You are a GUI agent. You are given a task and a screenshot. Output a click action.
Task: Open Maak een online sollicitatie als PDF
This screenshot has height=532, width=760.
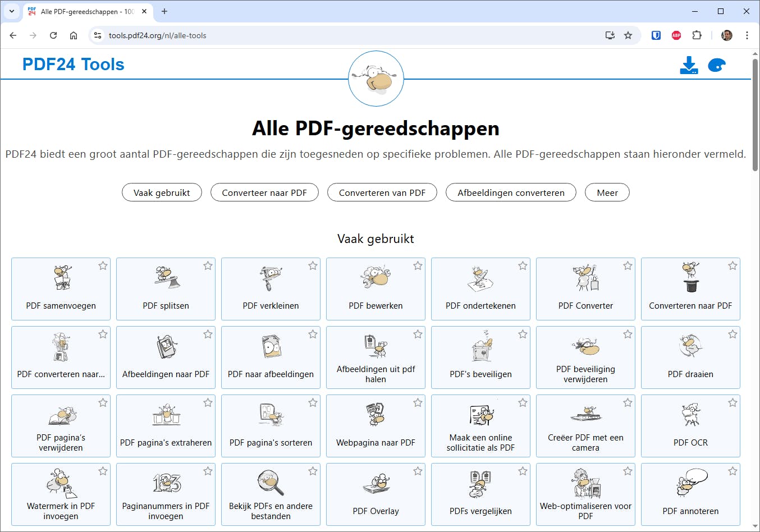coord(481,426)
